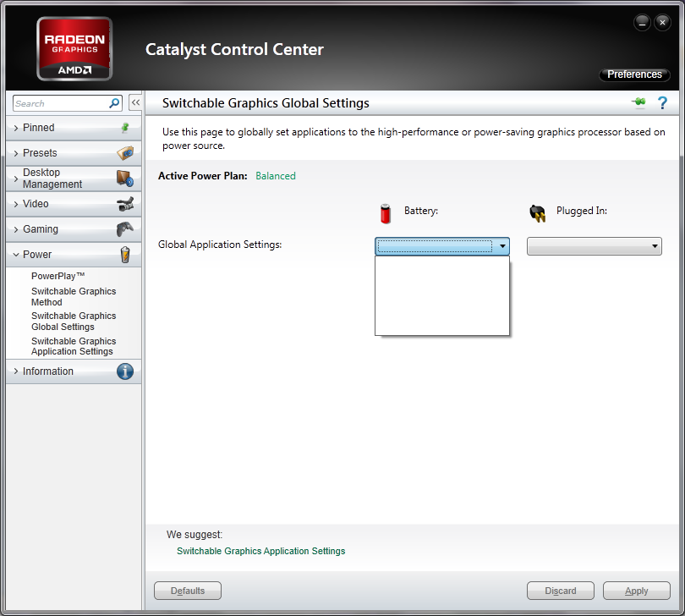The width and height of the screenshot is (685, 616).
Task: Close the Catalyst Control Center window
Action: [x=662, y=22]
